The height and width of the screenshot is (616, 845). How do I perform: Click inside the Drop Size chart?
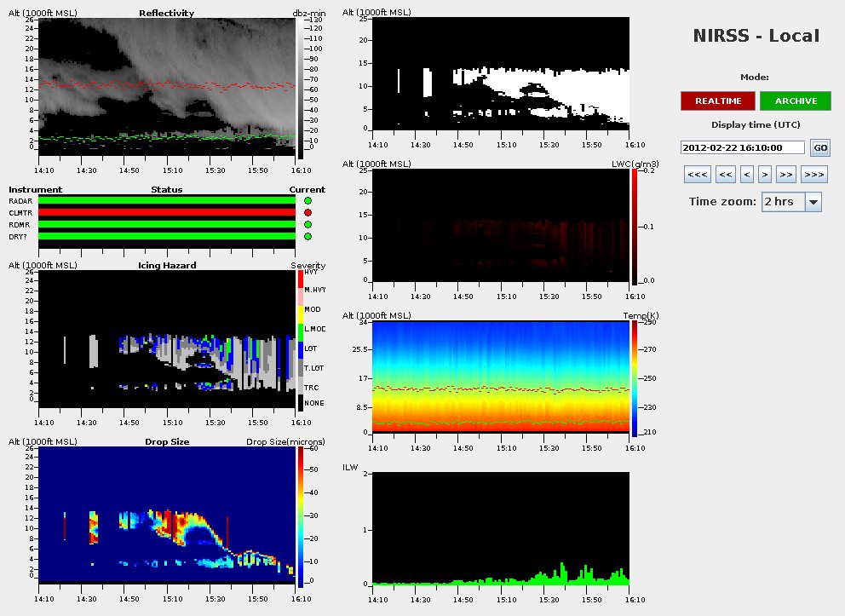click(168, 513)
